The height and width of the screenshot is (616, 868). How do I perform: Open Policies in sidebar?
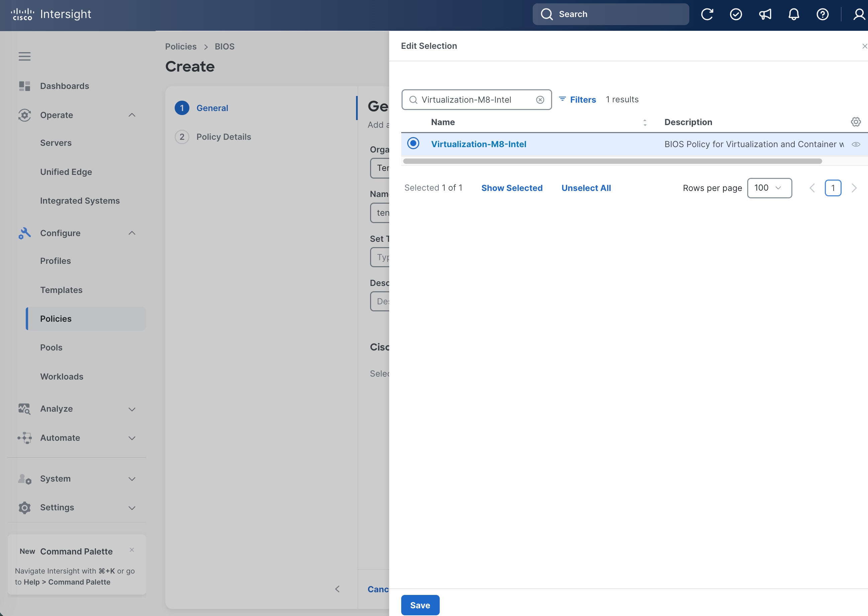point(86,319)
